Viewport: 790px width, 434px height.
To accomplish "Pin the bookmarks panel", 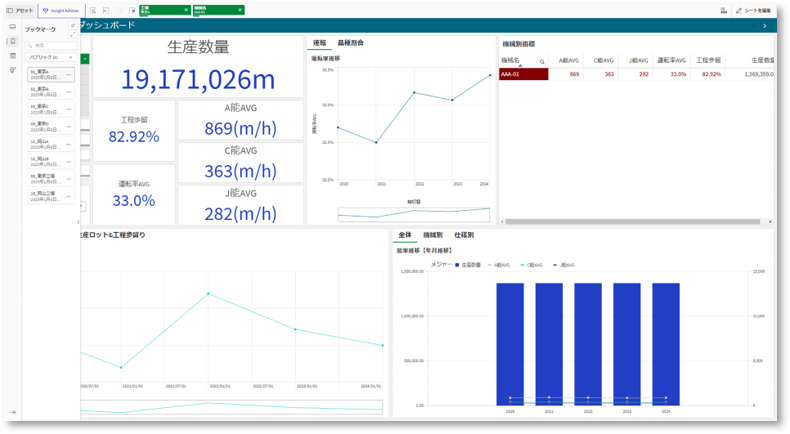I will click(x=73, y=25).
